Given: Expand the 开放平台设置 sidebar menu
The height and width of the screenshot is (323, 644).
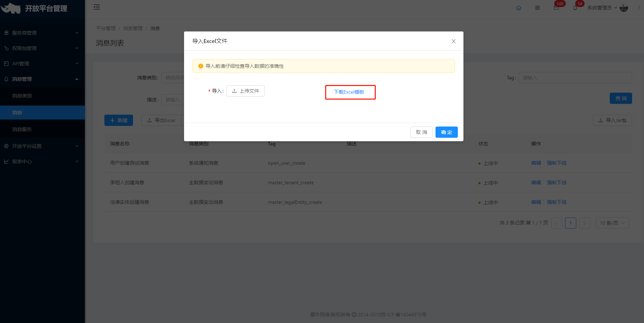Looking at the screenshot, I should tap(42, 146).
